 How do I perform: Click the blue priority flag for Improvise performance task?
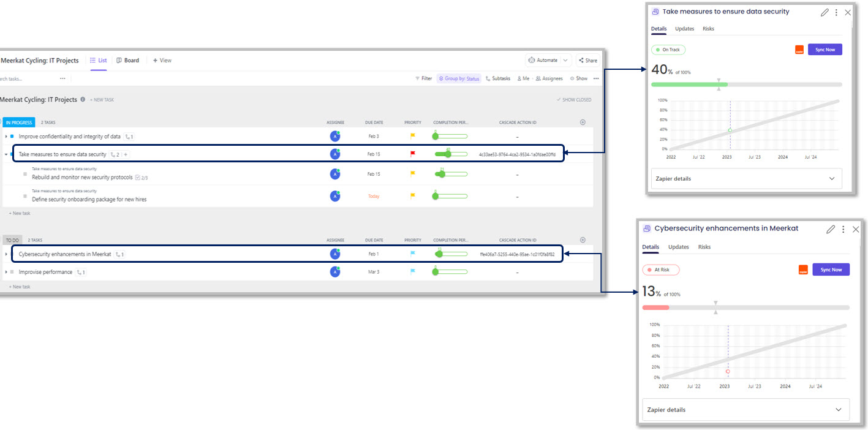[413, 271]
